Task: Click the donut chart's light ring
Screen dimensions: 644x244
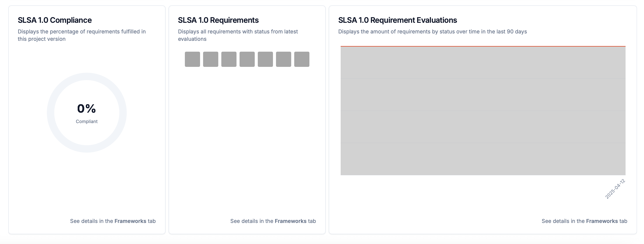Action: tap(87, 76)
